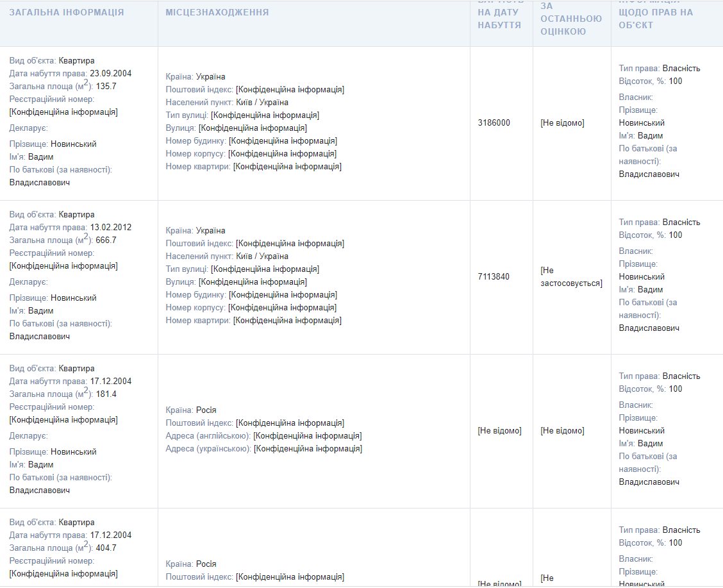Click the acquisition value 3186000
The height and width of the screenshot is (588, 723).
point(494,122)
